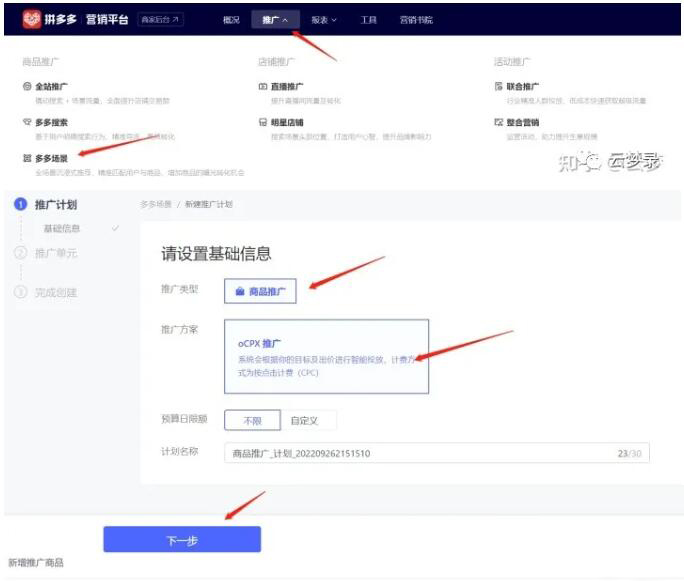Click 新增推广商品 text

tap(36, 562)
